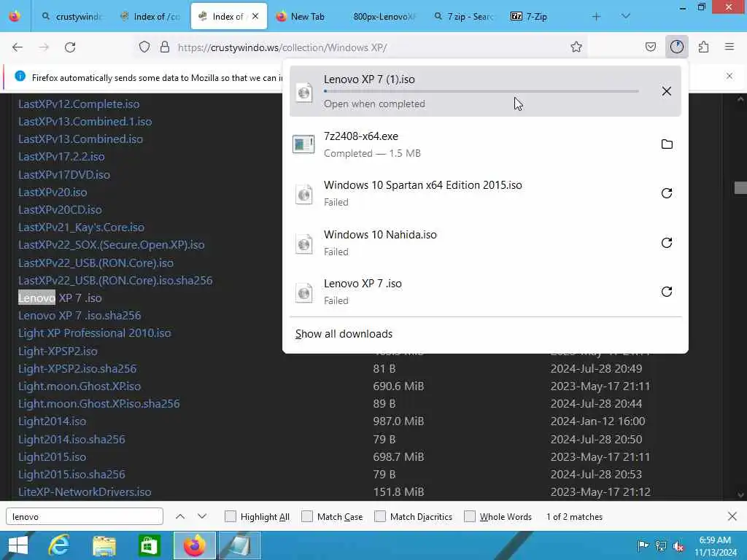747x560 pixels.
Task: Open Light.moon.Ghost.XP.iso link
Action: [80, 386]
